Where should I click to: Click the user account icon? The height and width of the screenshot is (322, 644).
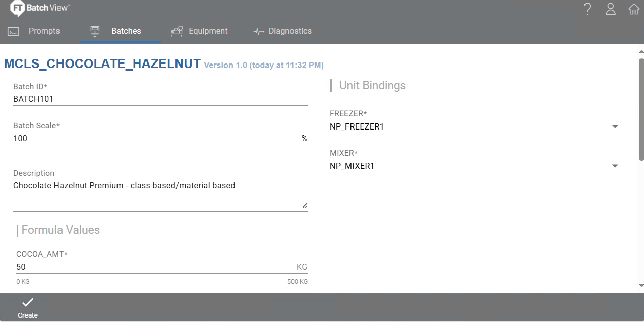[611, 9]
